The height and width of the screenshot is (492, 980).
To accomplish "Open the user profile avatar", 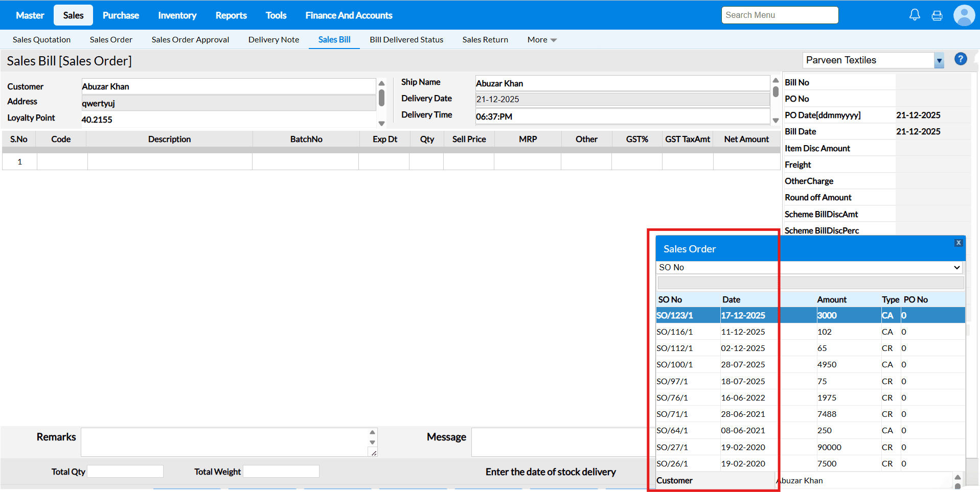I will tap(964, 15).
